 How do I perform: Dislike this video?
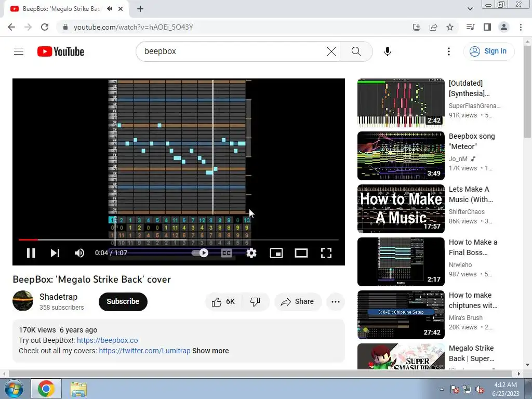[255, 302]
